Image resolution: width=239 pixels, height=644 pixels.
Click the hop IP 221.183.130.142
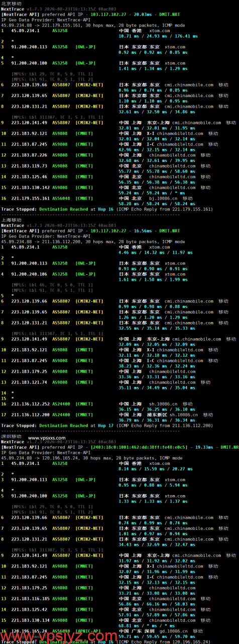tap(31, 187)
